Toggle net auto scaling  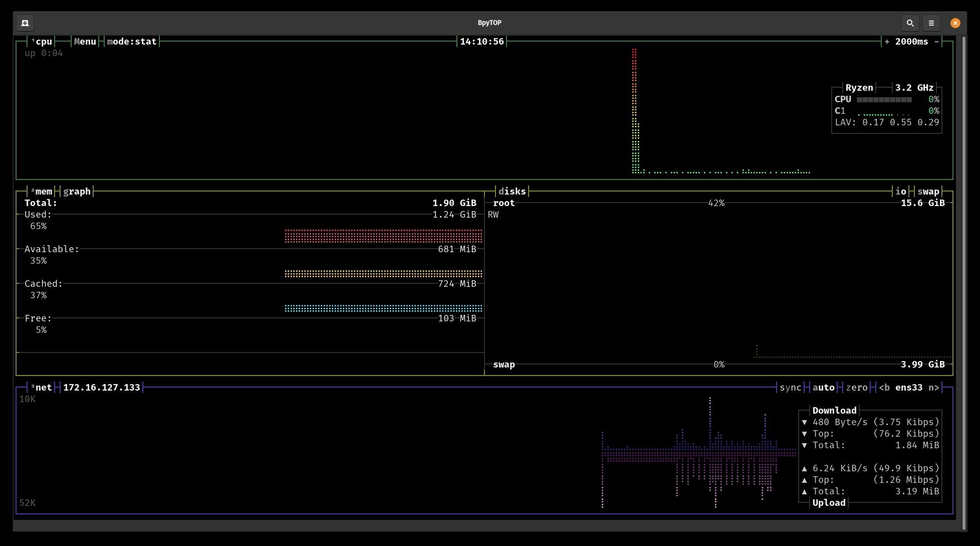pyautogui.click(x=824, y=388)
